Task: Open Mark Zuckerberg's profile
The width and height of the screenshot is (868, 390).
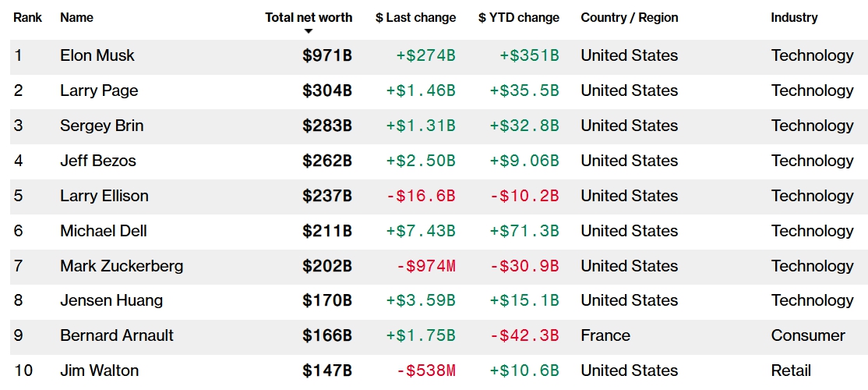Action: click(x=122, y=266)
